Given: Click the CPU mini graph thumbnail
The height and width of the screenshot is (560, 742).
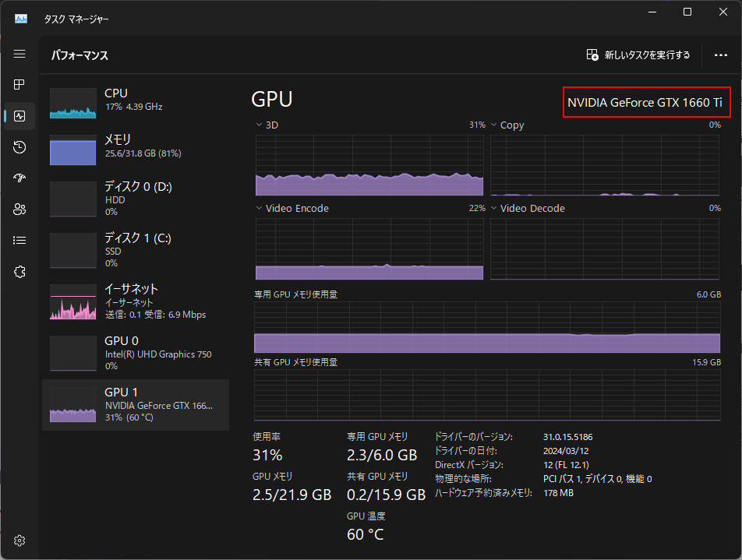Looking at the screenshot, I should pos(73,103).
